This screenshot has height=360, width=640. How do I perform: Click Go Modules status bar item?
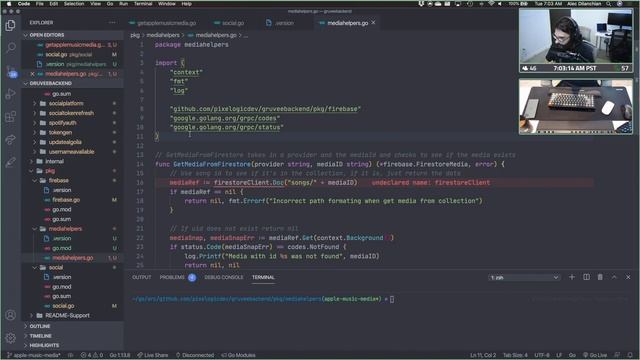point(238,355)
